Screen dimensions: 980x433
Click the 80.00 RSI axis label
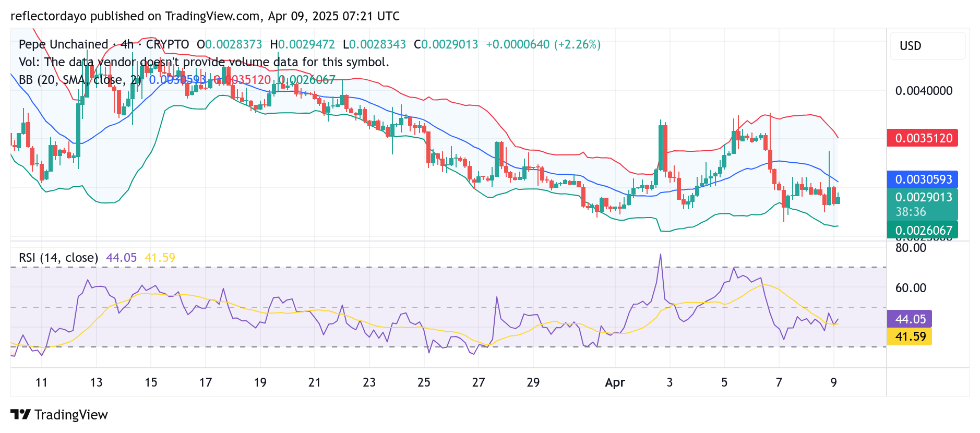click(911, 248)
